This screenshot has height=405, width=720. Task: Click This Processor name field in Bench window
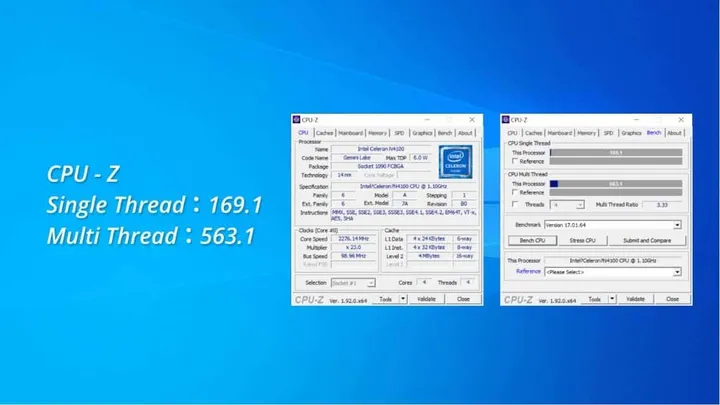pyautogui.click(x=613, y=260)
